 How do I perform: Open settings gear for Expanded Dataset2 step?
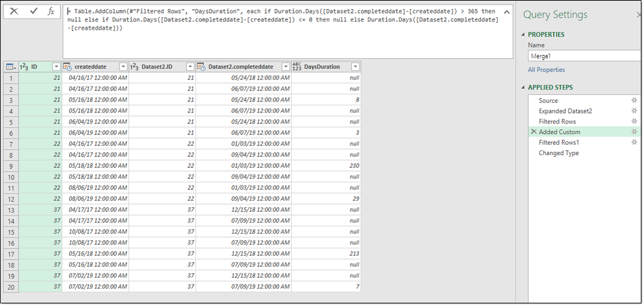point(634,111)
